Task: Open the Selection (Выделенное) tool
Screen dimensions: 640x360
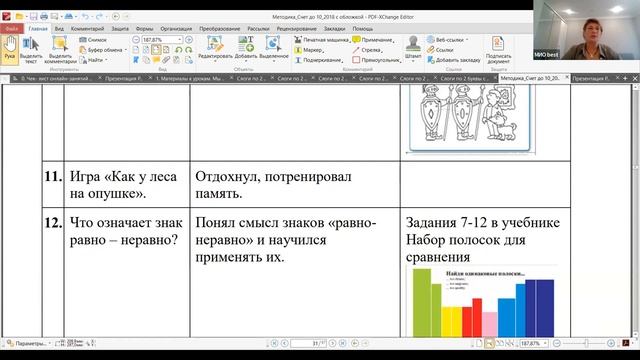Action: tap(273, 49)
